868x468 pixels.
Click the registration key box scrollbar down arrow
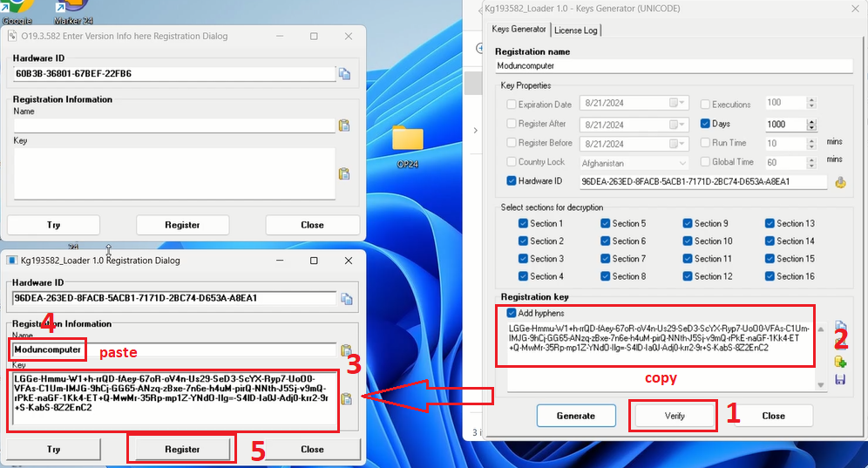[821, 384]
